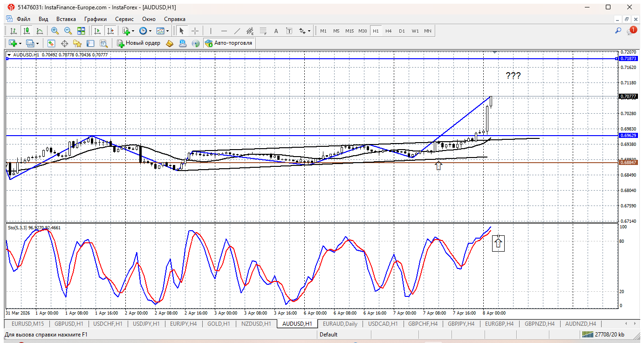Image resolution: width=644 pixels, height=343 pixels.
Task: Click the left chart-tab scroll arrow
Action: pyautogui.click(x=626, y=323)
